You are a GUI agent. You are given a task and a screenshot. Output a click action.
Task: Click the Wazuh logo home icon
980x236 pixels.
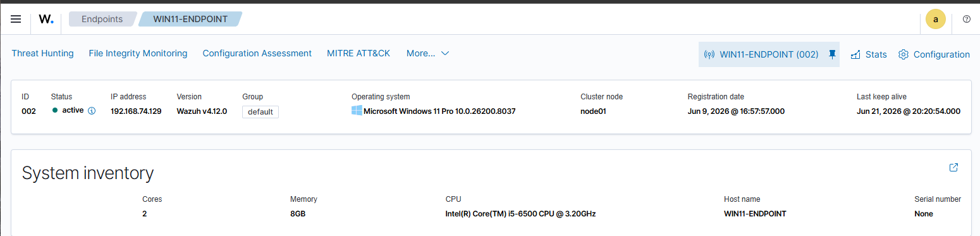click(46, 19)
